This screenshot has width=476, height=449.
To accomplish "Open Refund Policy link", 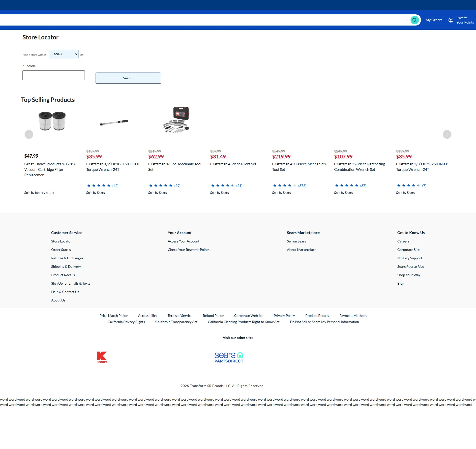I will click(x=213, y=316).
